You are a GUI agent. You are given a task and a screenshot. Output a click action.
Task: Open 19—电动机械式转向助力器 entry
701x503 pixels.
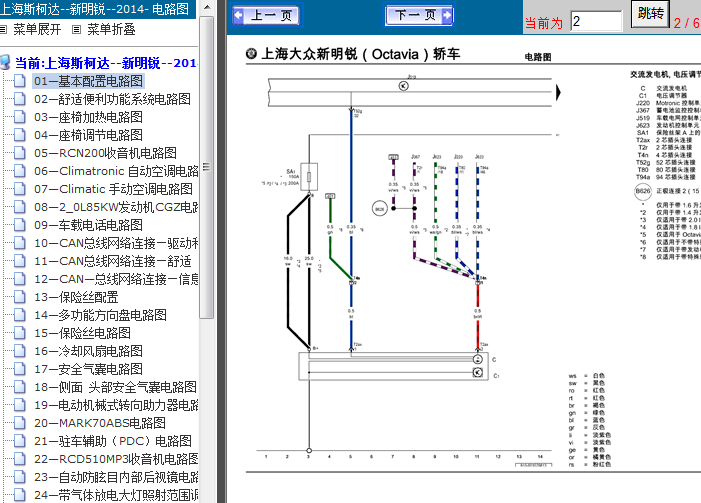click(x=116, y=405)
